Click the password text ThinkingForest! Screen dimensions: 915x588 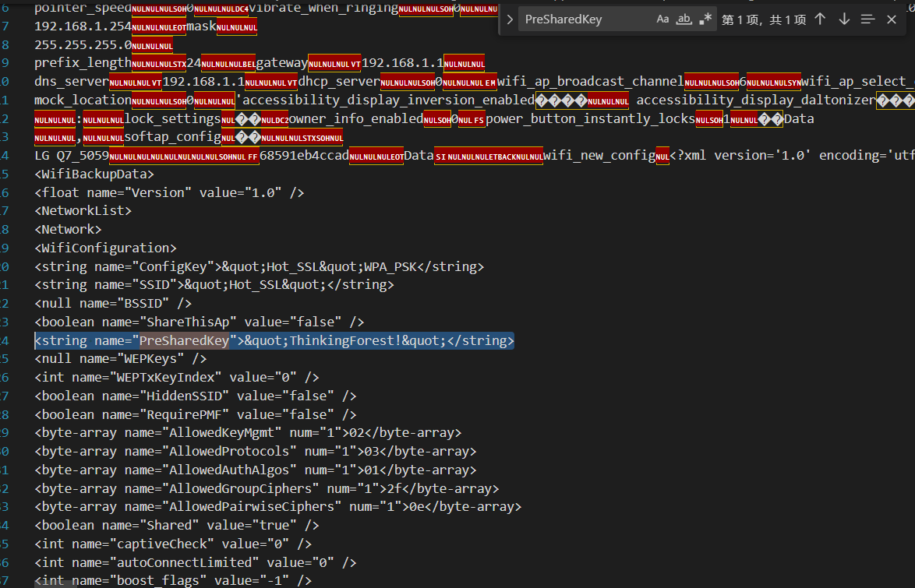(344, 340)
